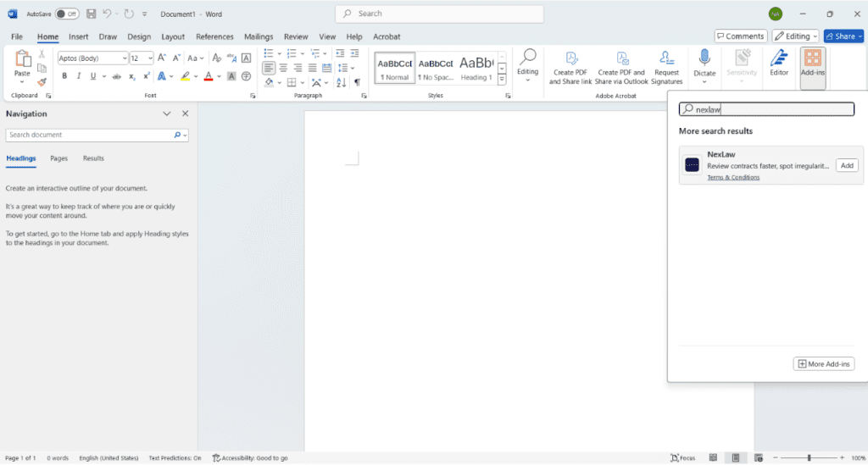Image resolution: width=868 pixels, height=465 pixels.
Task: Open the References tab
Action: click(x=214, y=36)
